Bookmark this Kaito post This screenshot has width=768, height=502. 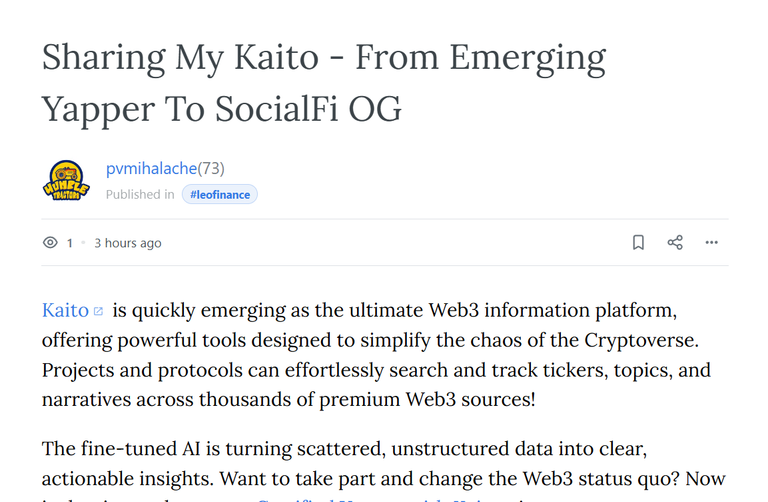coord(638,242)
